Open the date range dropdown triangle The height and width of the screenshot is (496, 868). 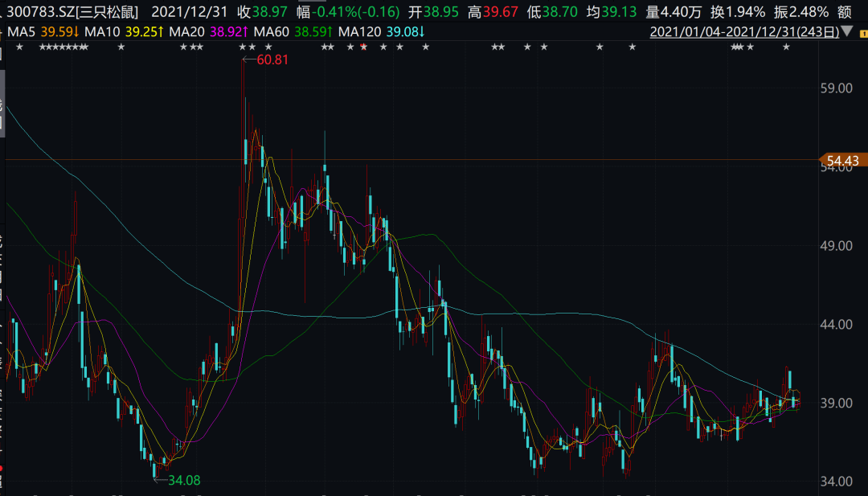846,31
